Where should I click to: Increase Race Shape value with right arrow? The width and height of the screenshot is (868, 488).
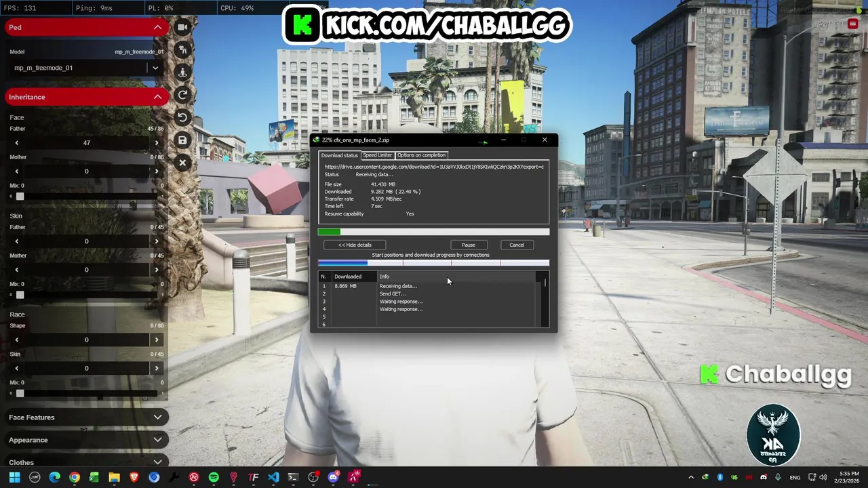coord(157,340)
